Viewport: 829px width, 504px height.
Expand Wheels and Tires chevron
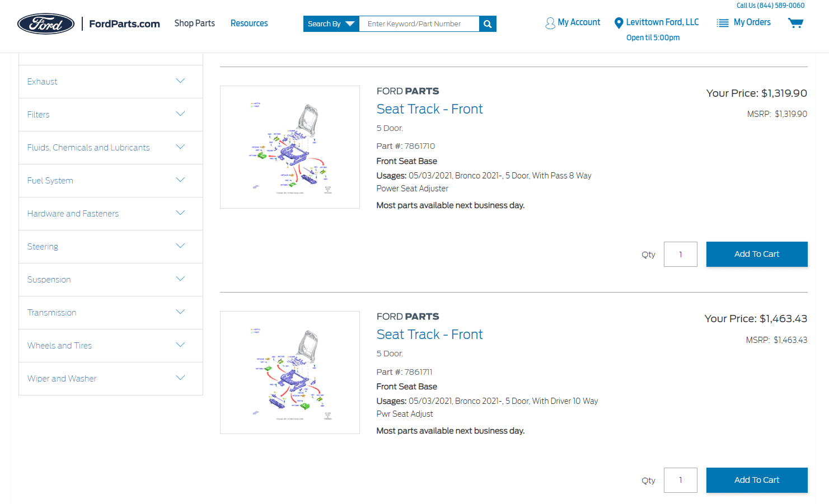[x=180, y=345]
